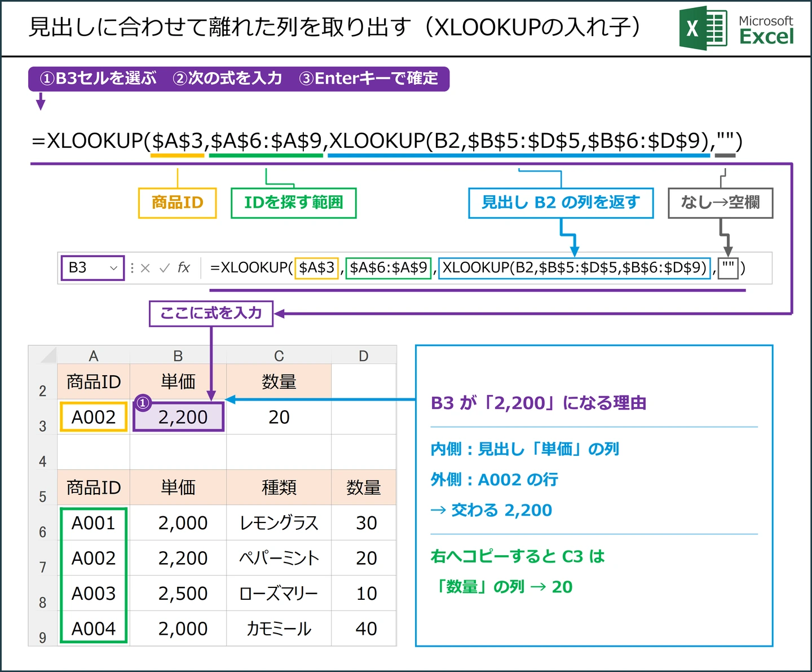Select cell C3 showing 20

coord(279,417)
